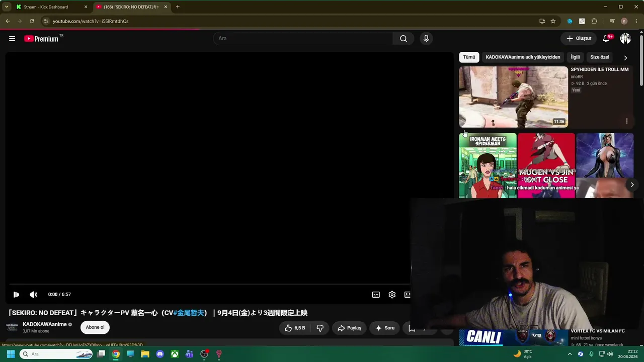This screenshot has height=362, width=644.
Task: Bookmark this page with the star
Action: pos(553,21)
